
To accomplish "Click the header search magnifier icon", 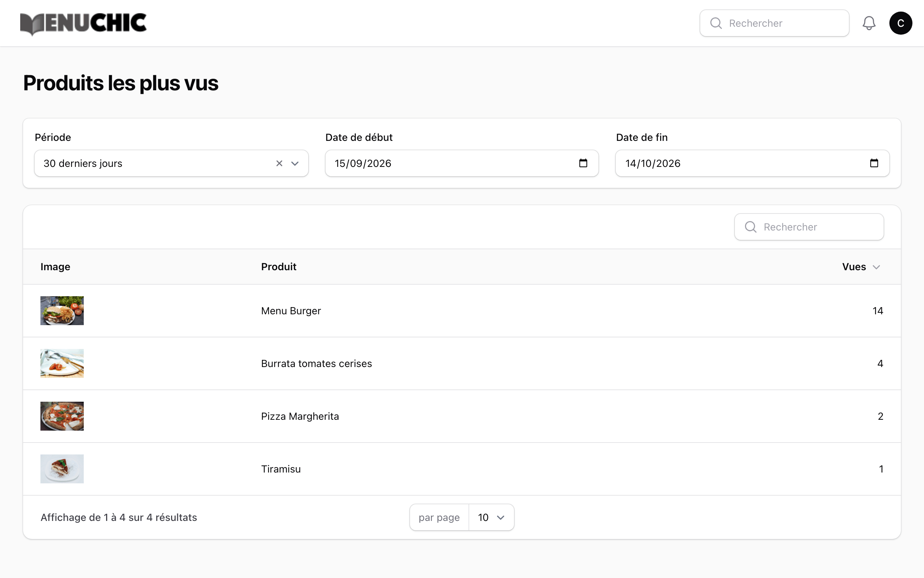I will point(716,23).
